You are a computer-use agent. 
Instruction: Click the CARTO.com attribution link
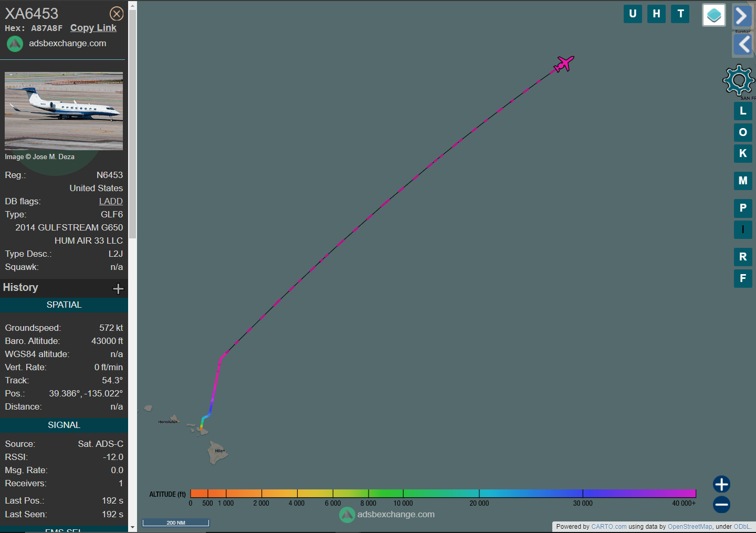[608, 527]
